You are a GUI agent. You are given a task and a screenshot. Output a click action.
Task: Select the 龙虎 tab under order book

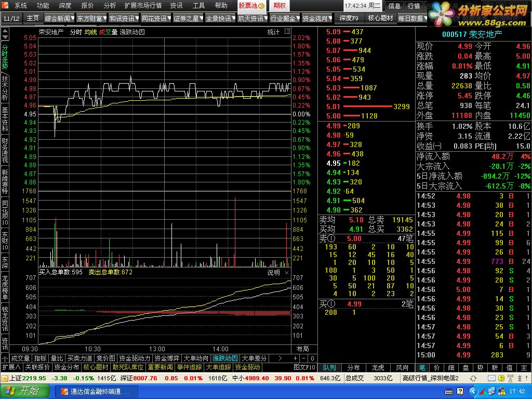click(x=378, y=367)
